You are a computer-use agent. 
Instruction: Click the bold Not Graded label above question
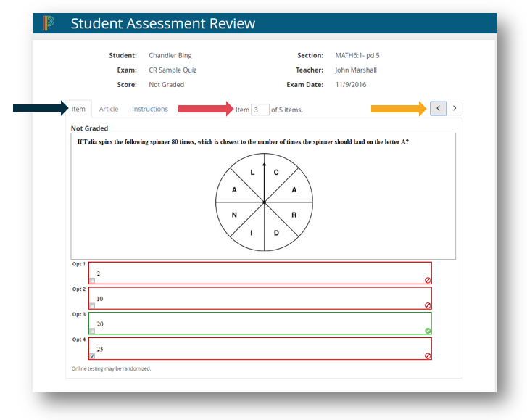coord(89,128)
